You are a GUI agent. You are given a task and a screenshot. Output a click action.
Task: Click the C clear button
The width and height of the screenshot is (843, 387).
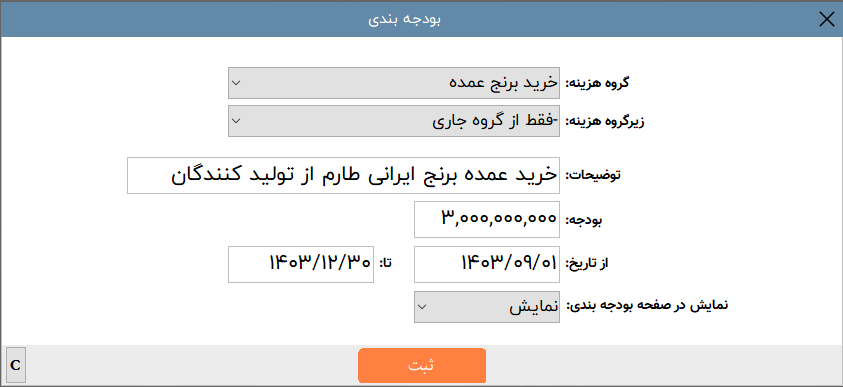16,366
